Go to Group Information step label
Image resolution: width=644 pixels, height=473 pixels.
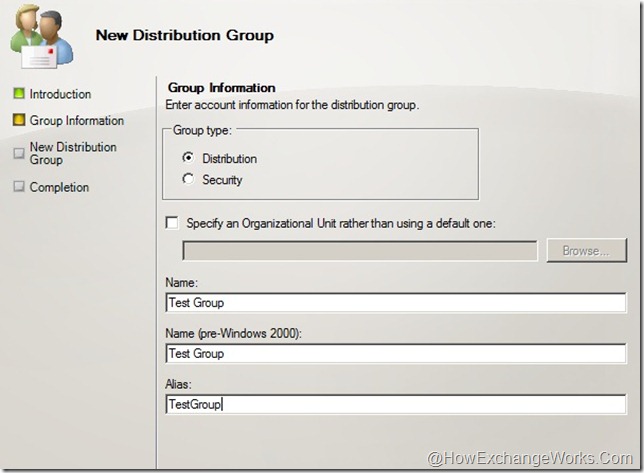tap(77, 120)
